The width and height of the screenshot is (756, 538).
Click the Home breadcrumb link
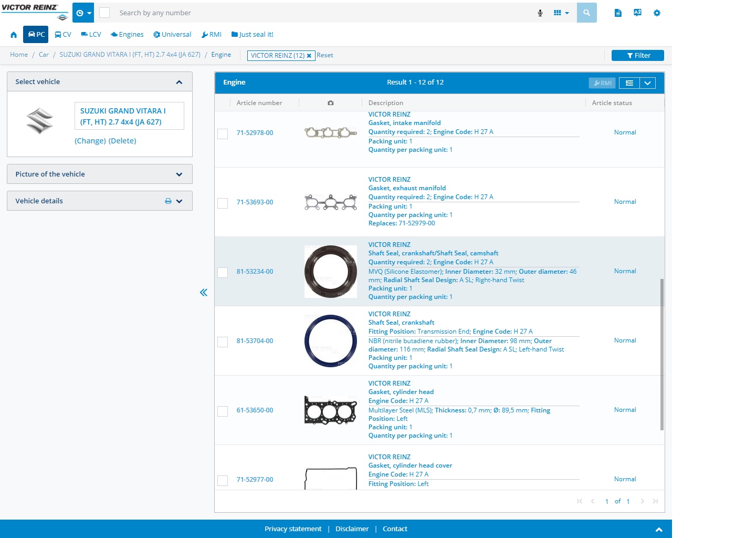(x=19, y=55)
